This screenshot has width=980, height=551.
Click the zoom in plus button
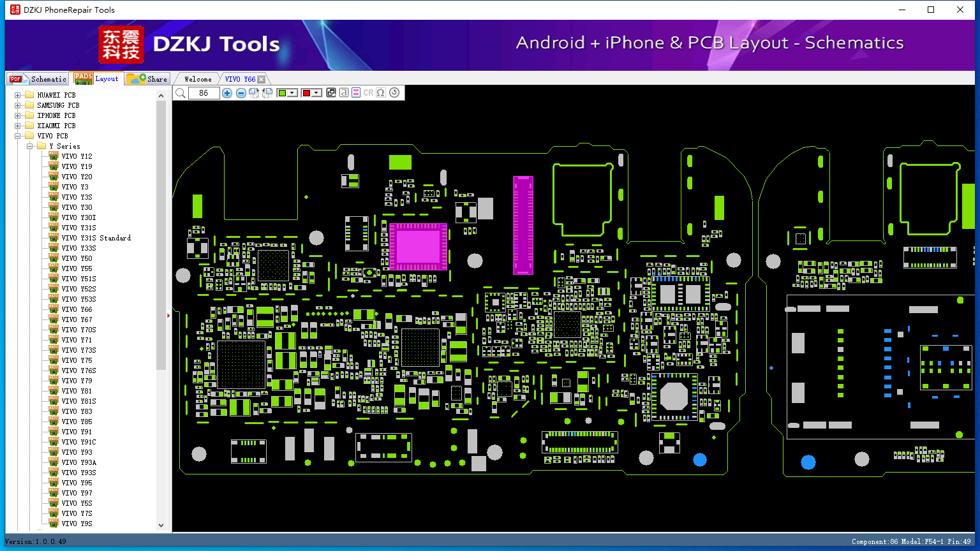[227, 93]
